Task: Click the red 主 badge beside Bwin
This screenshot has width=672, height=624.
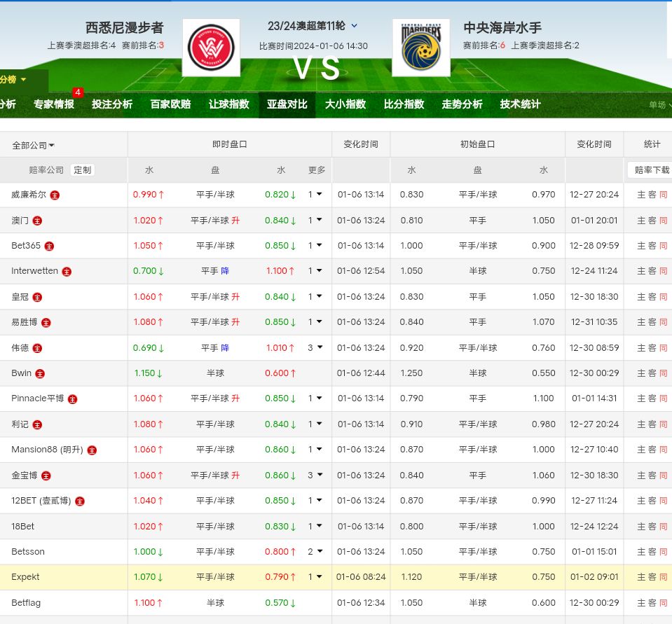Action: tap(40, 374)
